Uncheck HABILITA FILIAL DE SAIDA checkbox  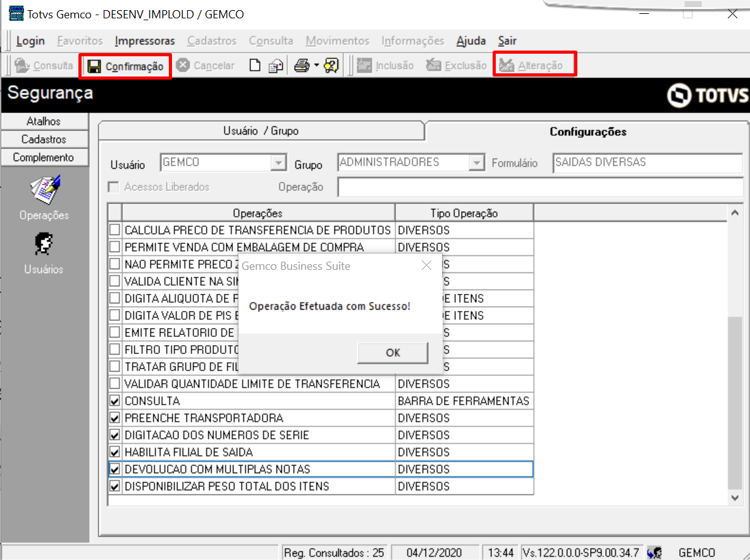tap(115, 452)
